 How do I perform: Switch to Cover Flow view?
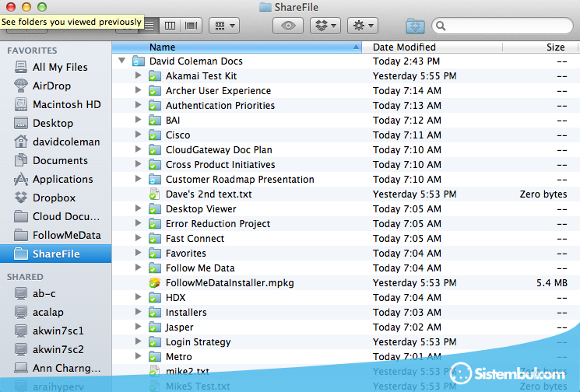(x=192, y=26)
